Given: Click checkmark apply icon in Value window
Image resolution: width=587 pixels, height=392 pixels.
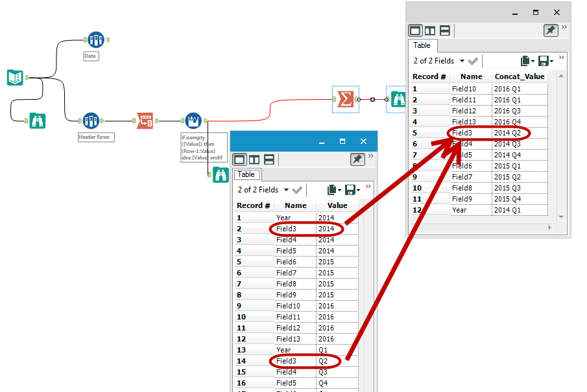Looking at the screenshot, I should tap(297, 190).
